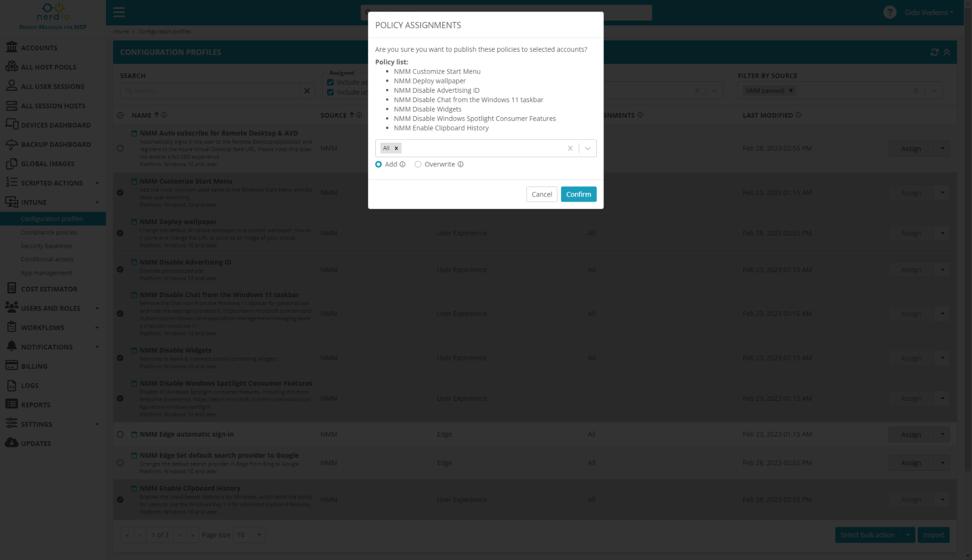Refresh the configuration profiles list
The image size is (972, 560).
(934, 52)
